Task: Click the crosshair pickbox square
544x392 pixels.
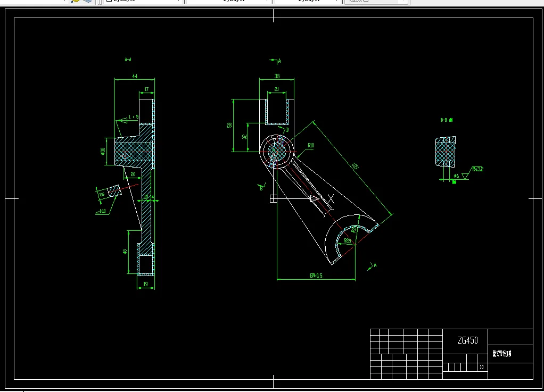Action: point(274,198)
